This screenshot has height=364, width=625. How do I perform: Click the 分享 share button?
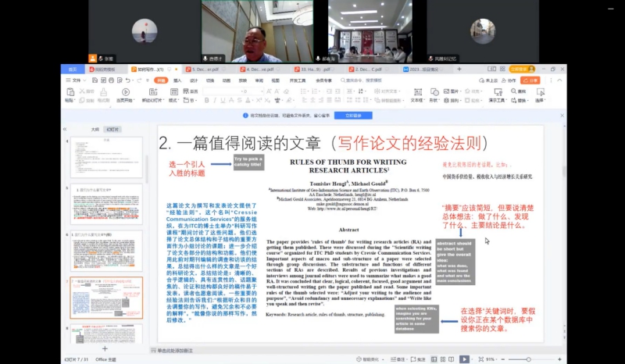(530, 80)
